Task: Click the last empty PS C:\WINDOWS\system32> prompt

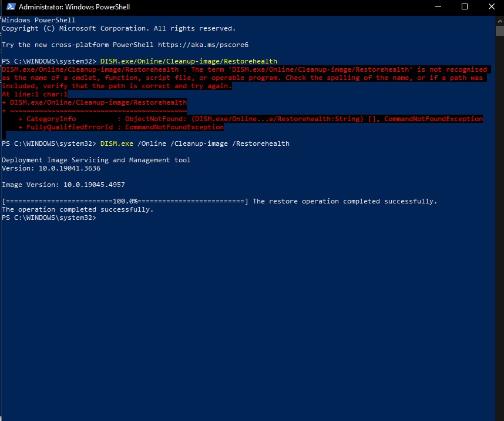Action: click(48, 218)
